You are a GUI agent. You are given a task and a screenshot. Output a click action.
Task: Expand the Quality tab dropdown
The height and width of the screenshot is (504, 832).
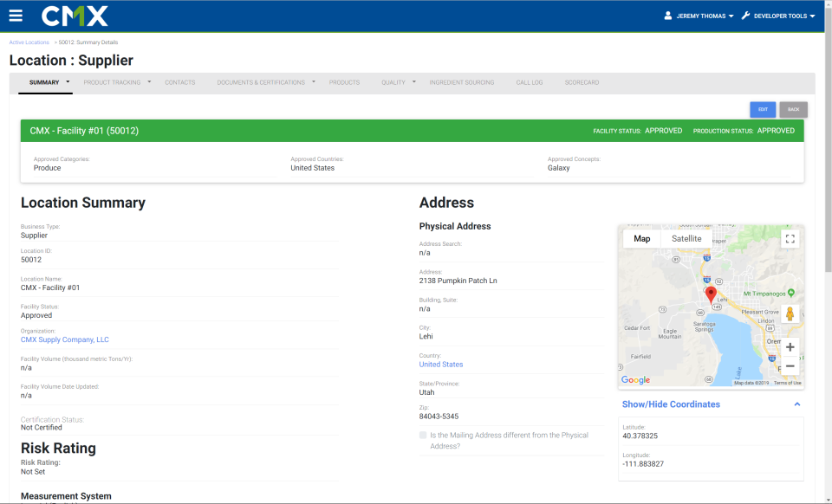(x=395, y=82)
